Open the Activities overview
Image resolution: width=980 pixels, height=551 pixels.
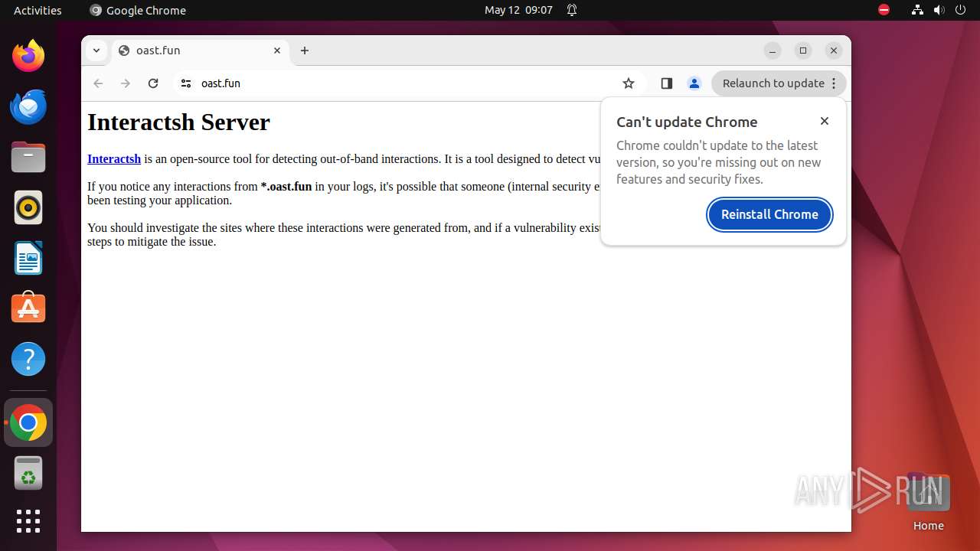[x=38, y=10]
